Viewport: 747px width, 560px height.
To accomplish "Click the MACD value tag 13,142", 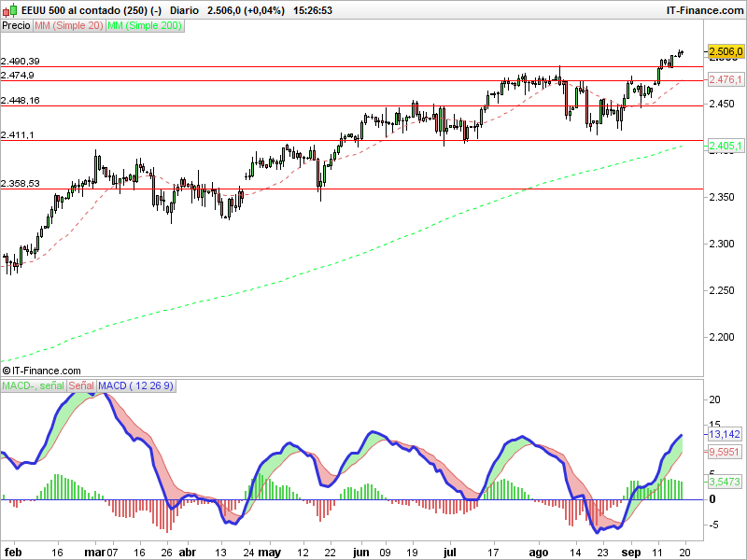I will pos(725,434).
